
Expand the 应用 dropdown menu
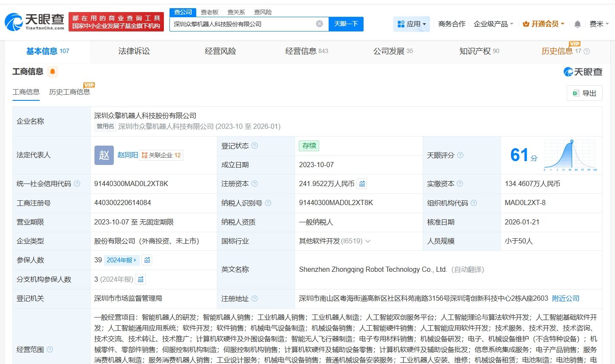(x=412, y=24)
